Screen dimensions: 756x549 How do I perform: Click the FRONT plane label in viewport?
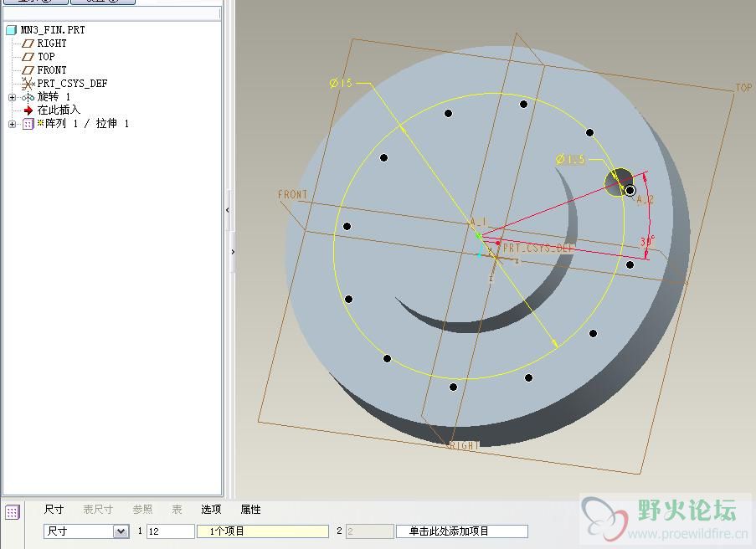(x=293, y=194)
